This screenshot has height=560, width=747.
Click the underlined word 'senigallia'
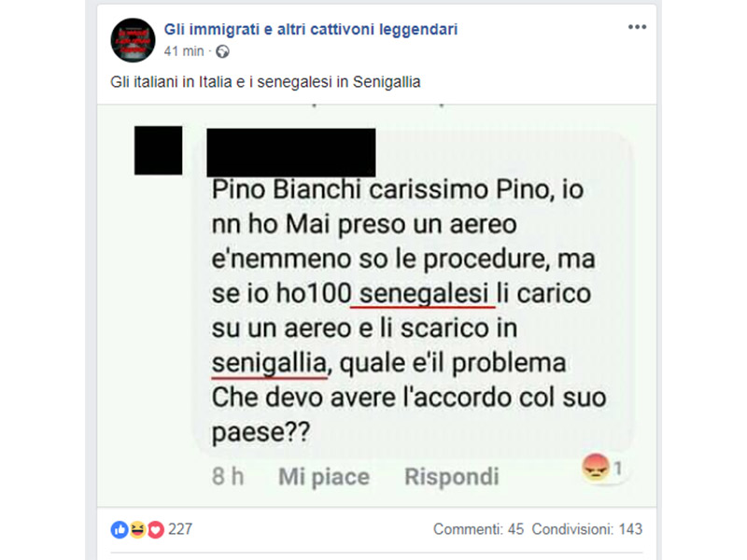pyautogui.click(x=269, y=363)
